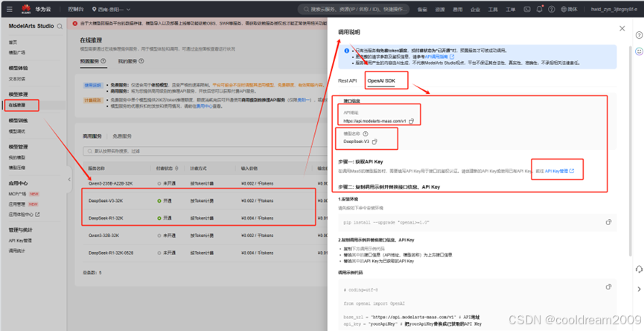Open the 工具 top menu item

point(493,10)
